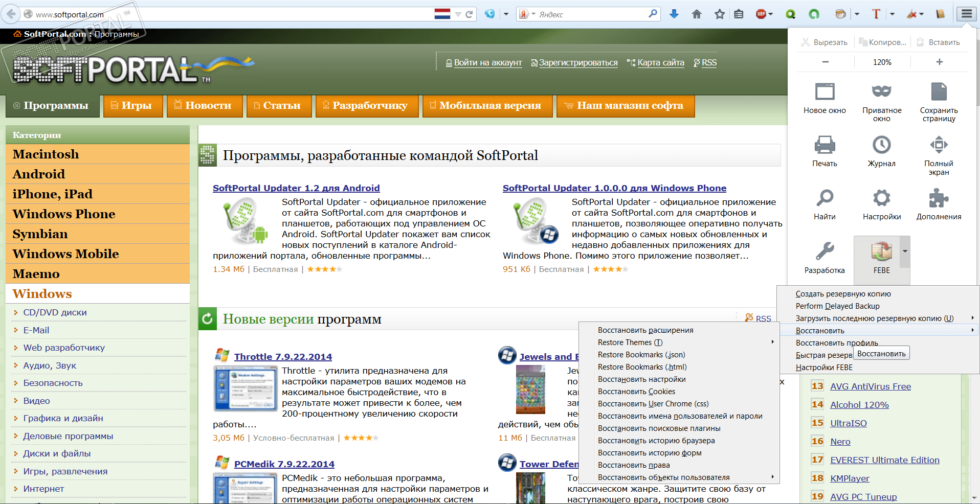Toggle the FEBE button dropdown arrow
The height and width of the screenshot is (504, 980).
[905, 251]
